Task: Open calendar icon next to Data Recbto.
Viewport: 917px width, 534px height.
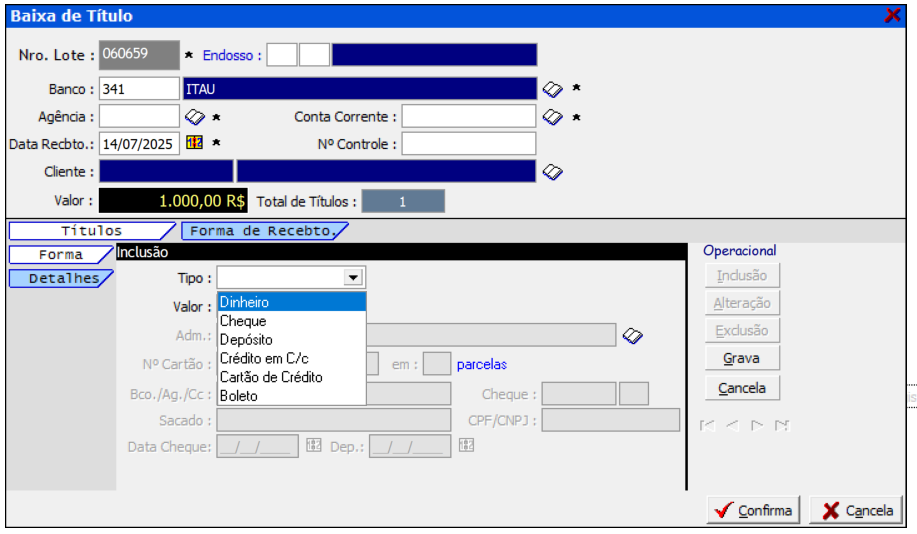Action: [x=195, y=143]
